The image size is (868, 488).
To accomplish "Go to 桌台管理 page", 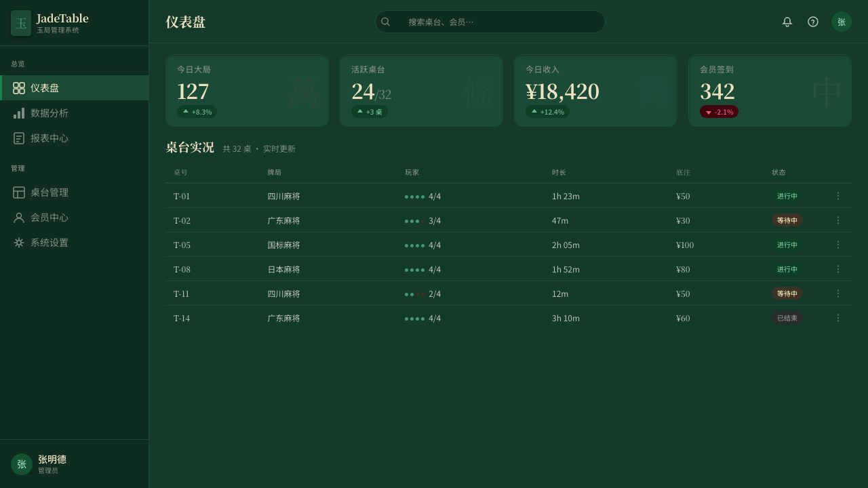I will [x=75, y=192].
